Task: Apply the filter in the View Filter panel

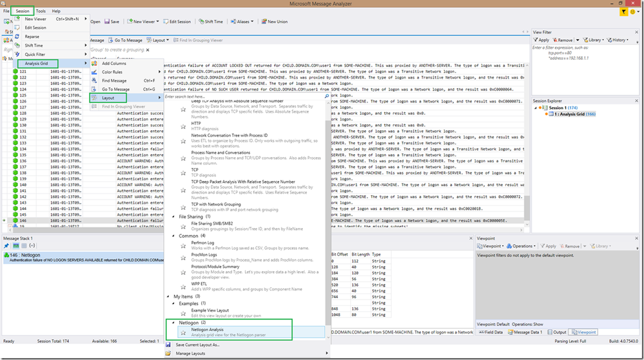Action: click(541, 40)
